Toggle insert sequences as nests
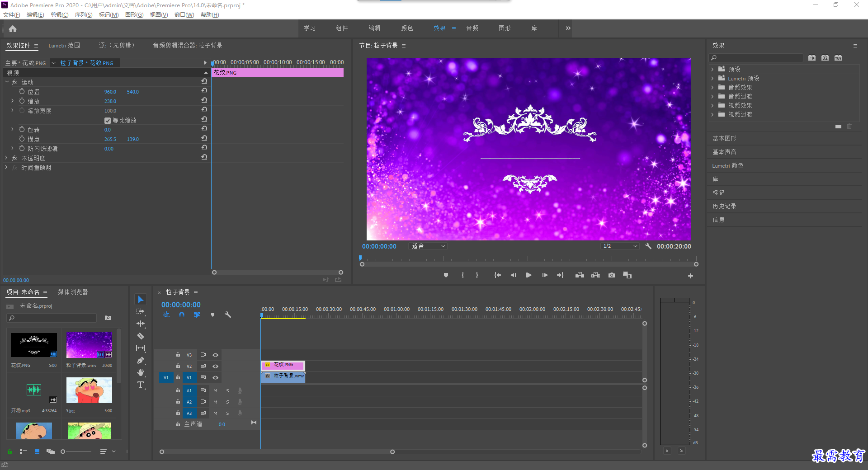The width and height of the screenshot is (868, 470). tap(166, 315)
